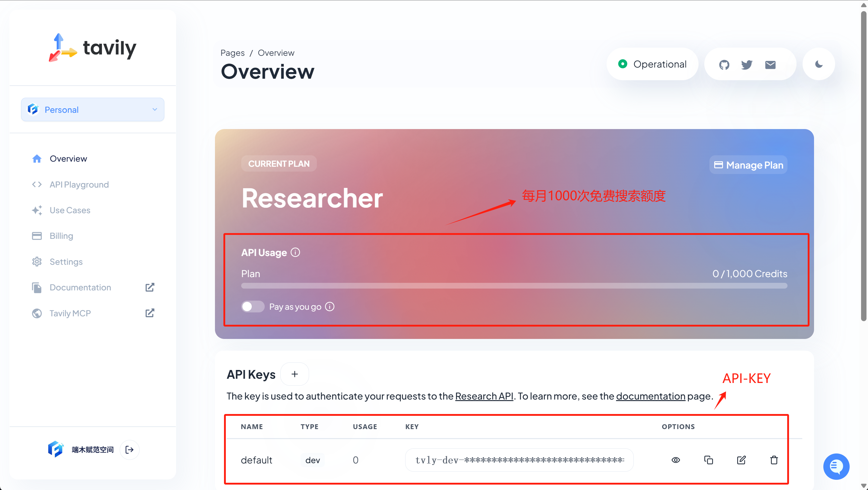Click external link icon beside Documentation
Screen dimensions: 868x490
(x=150, y=287)
